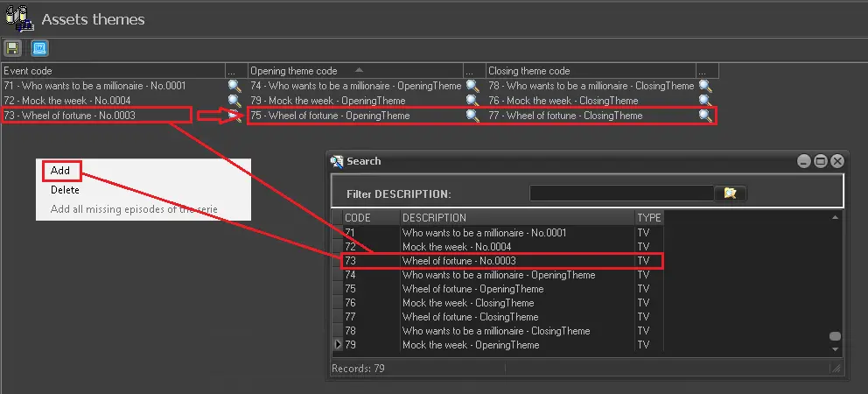Choose Add from the context menu

[x=60, y=171]
